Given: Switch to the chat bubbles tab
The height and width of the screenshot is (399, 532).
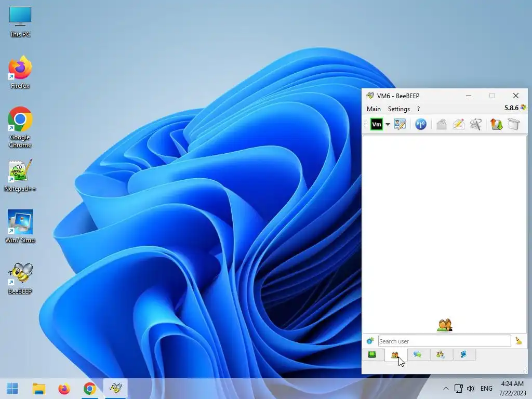Looking at the screenshot, I should point(418,355).
